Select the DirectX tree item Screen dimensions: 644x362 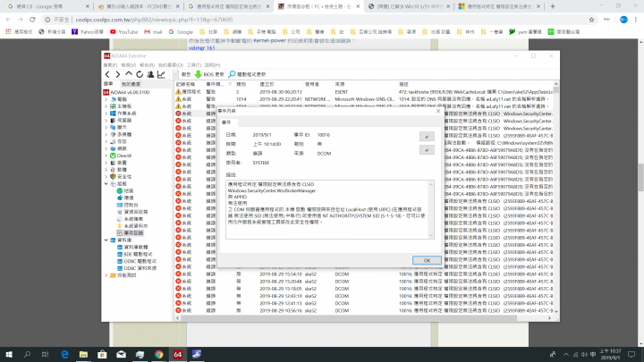click(121, 156)
